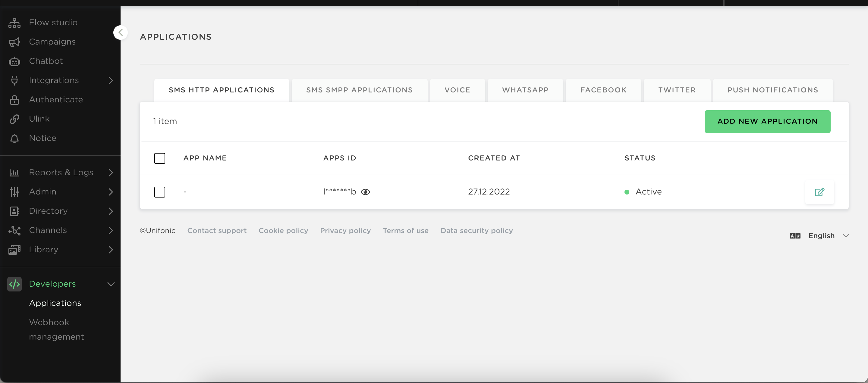Open the Chatbot robot icon
Image resolution: width=868 pixels, height=383 pixels.
coord(14,61)
